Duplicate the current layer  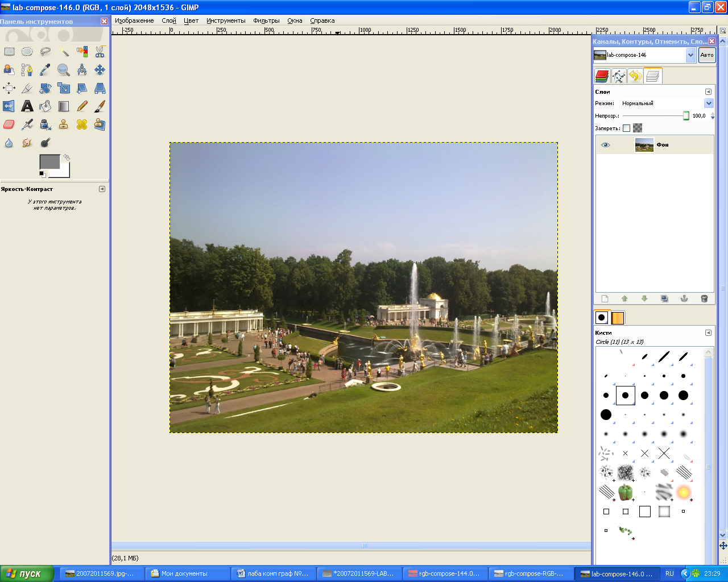664,299
